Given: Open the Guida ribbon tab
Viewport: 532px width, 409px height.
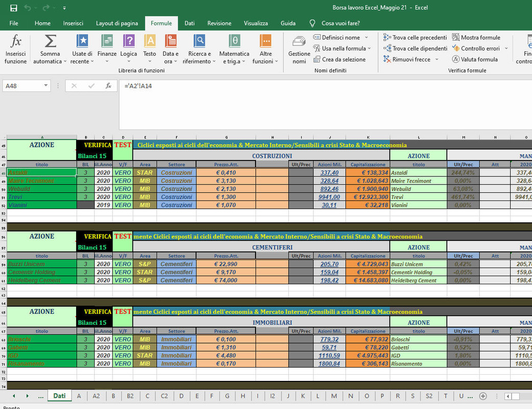Looking at the screenshot, I should [288, 23].
